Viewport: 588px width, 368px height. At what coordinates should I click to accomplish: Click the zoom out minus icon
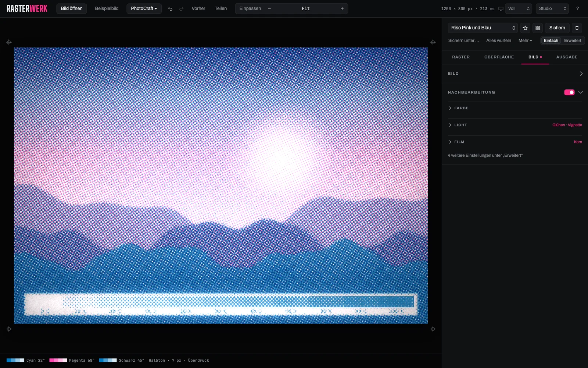pos(269,8)
